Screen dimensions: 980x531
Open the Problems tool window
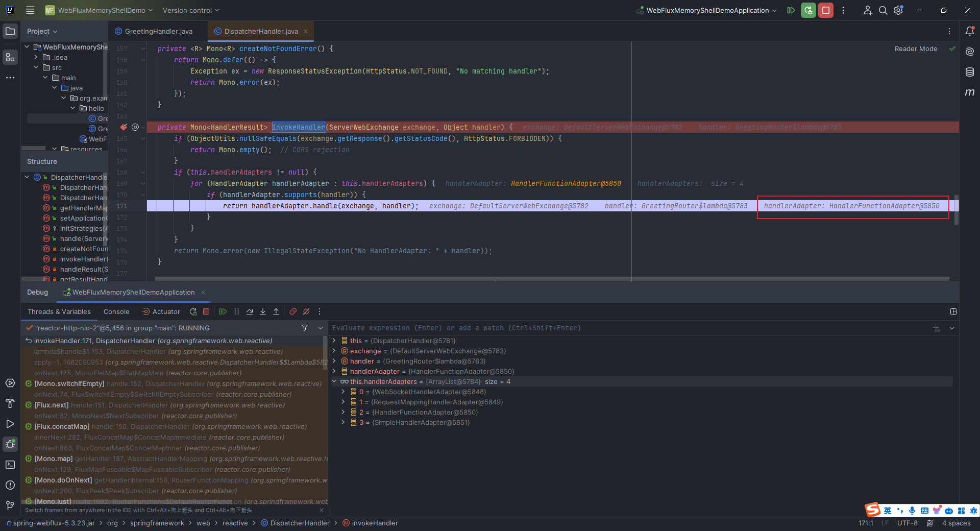point(10,485)
